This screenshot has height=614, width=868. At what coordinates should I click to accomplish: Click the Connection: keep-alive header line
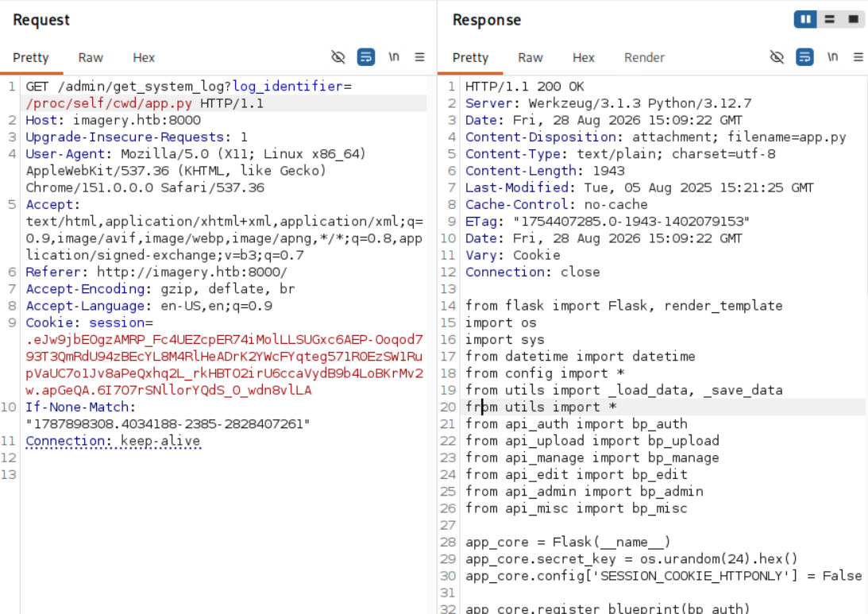(113, 441)
